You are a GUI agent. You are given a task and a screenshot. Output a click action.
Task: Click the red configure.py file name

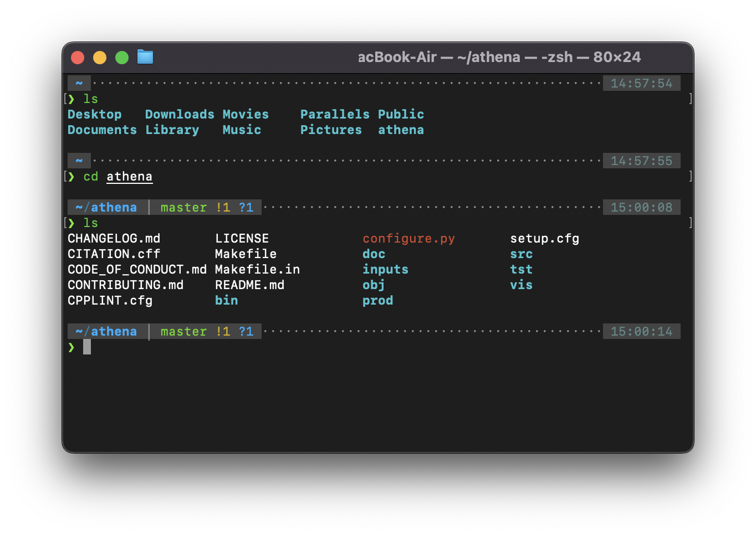[x=408, y=239]
